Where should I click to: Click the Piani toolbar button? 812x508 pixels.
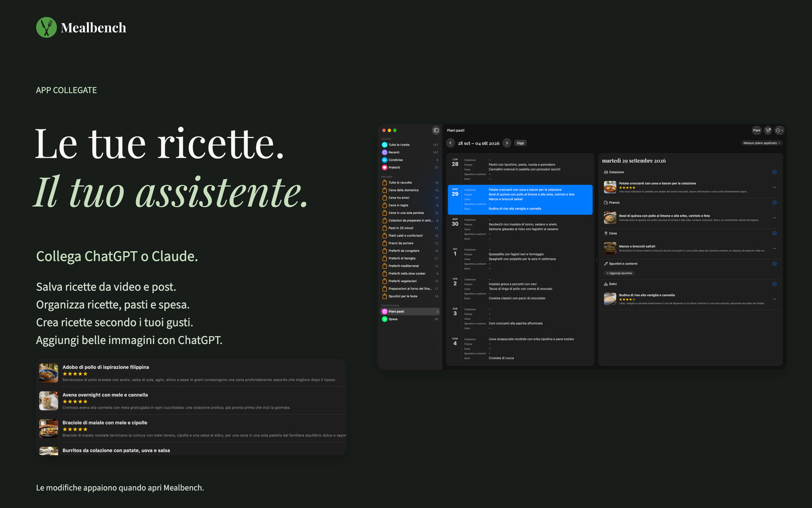(756, 131)
